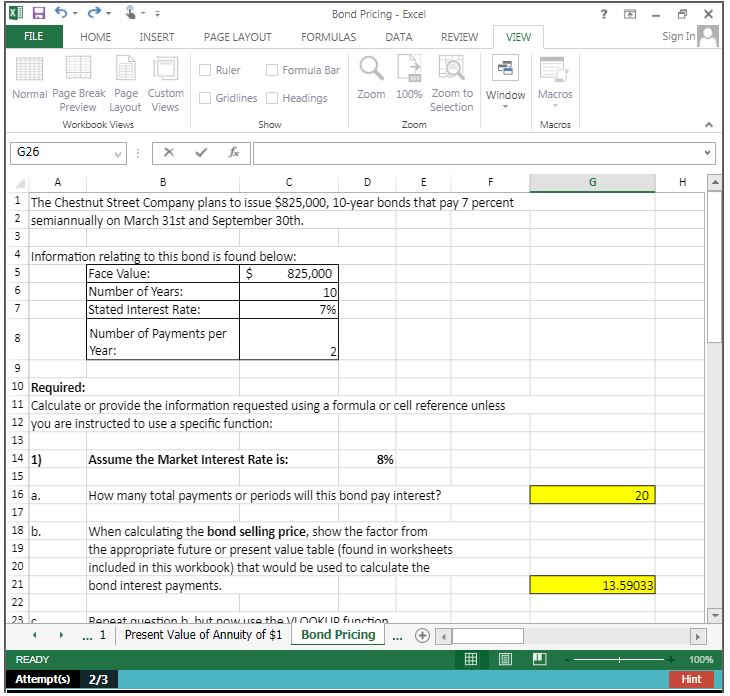The height and width of the screenshot is (696, 730).
Task: Select the market rate 8% cell
Action: 367,459
